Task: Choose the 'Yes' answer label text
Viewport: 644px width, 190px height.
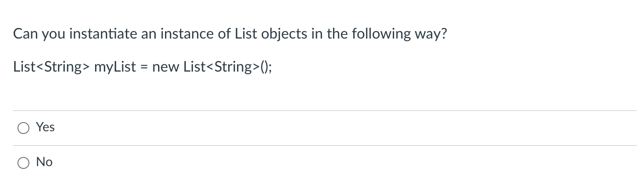Action: (45, 127)
